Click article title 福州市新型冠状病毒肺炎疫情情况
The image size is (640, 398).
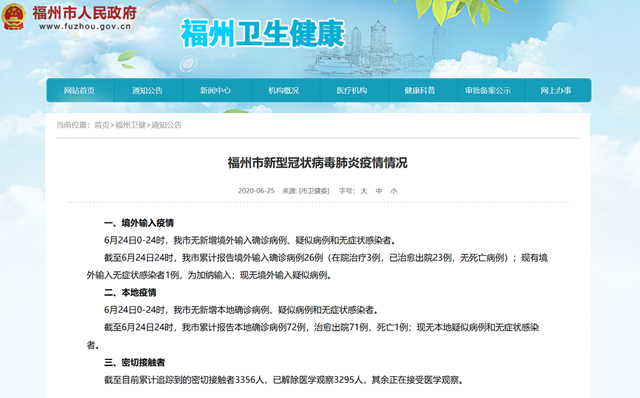pos(318,163)
